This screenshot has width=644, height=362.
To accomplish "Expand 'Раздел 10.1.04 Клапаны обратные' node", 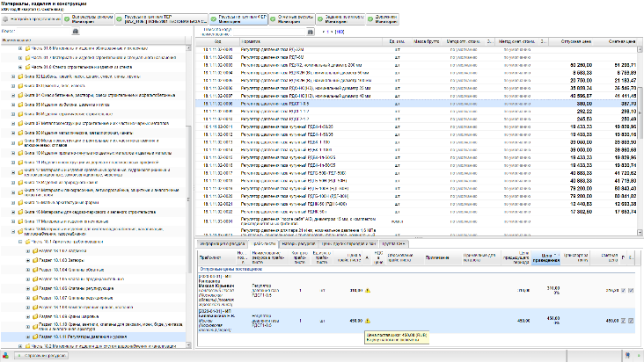I will [28, 270].
